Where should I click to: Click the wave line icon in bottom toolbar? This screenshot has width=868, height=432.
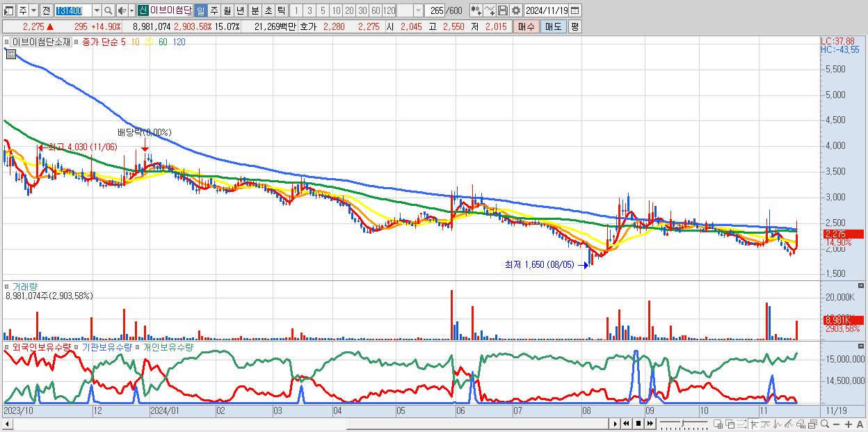[765, 424]
